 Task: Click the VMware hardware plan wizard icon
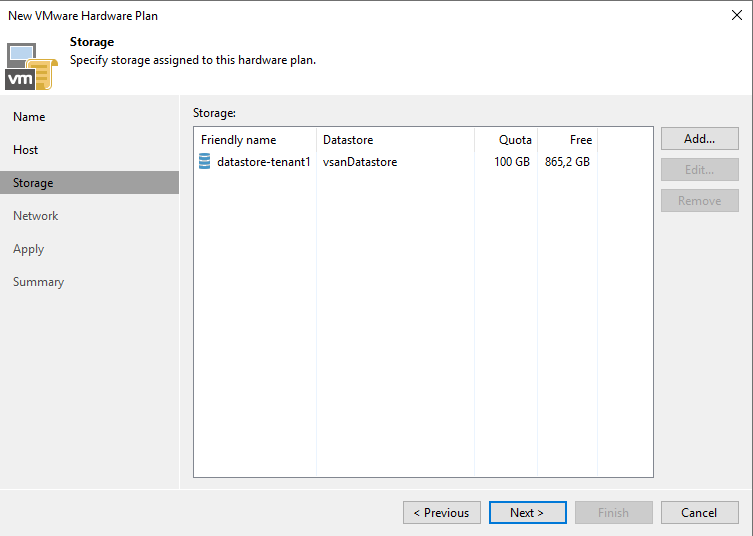tap(31, 67)
